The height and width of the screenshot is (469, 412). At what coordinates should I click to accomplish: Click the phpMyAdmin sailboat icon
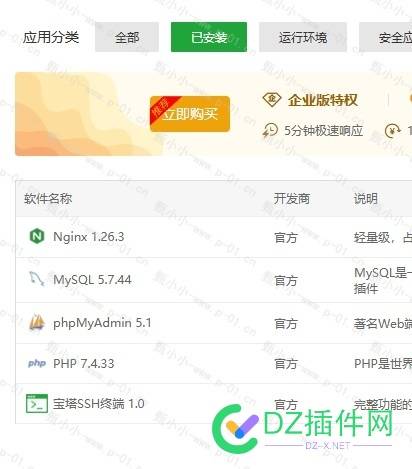coord(36,322)
